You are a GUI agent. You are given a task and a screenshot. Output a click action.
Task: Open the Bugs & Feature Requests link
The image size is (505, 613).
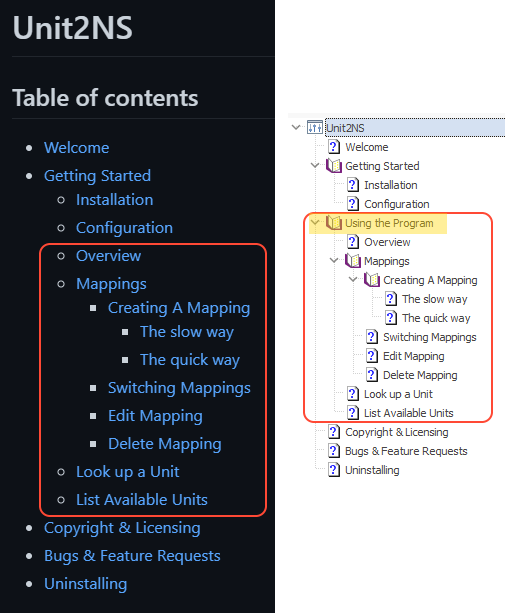tap(132, 556)
